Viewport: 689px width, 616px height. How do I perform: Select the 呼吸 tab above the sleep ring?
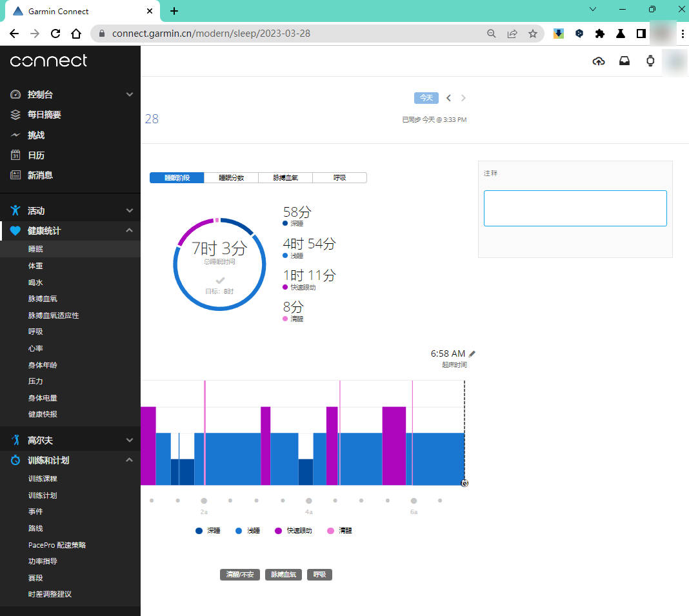(x=339, y=178)
